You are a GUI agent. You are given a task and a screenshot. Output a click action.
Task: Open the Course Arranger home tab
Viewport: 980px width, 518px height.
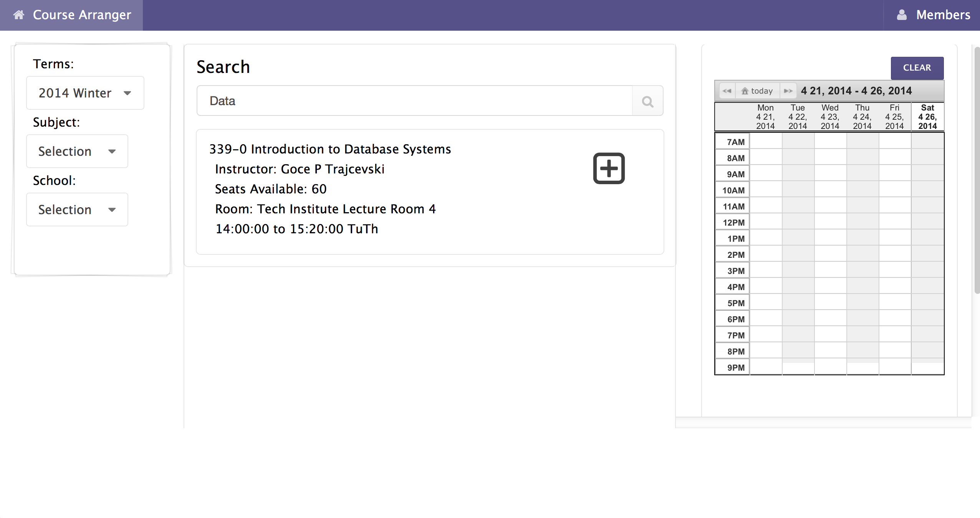tap(82, 15)
